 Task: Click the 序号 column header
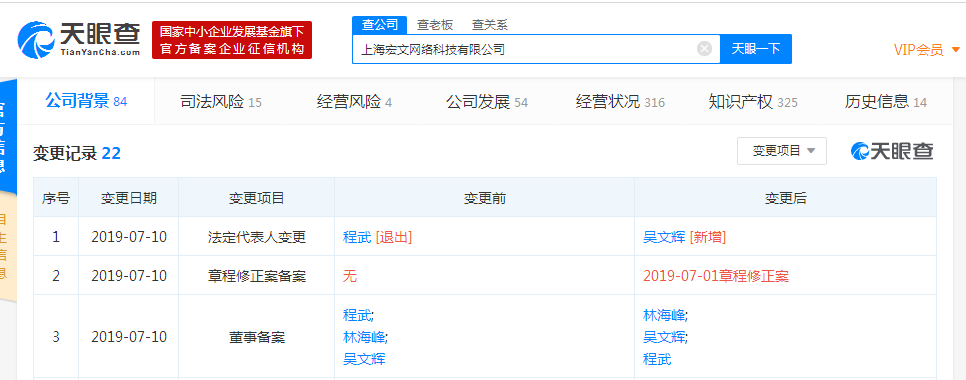click(x=56, y=198)
